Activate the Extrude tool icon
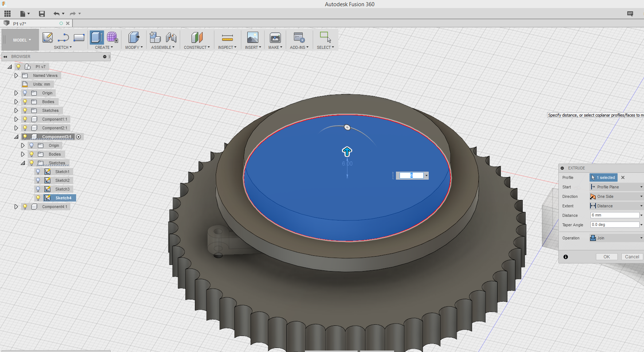Viewport: 644px width, 352px height. click(97, 37)
